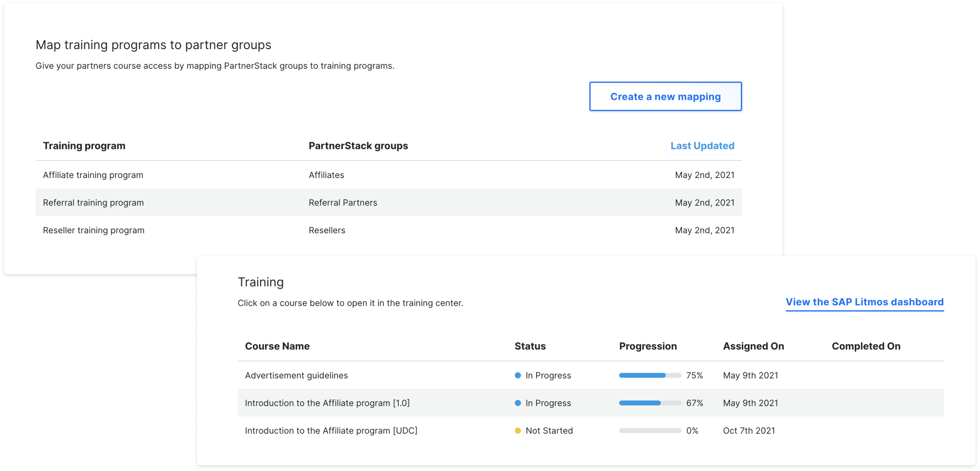Viewport: 980px width, 471px height.
Task: Click the yellow Not Started status dot
Action: coord(518,430)
